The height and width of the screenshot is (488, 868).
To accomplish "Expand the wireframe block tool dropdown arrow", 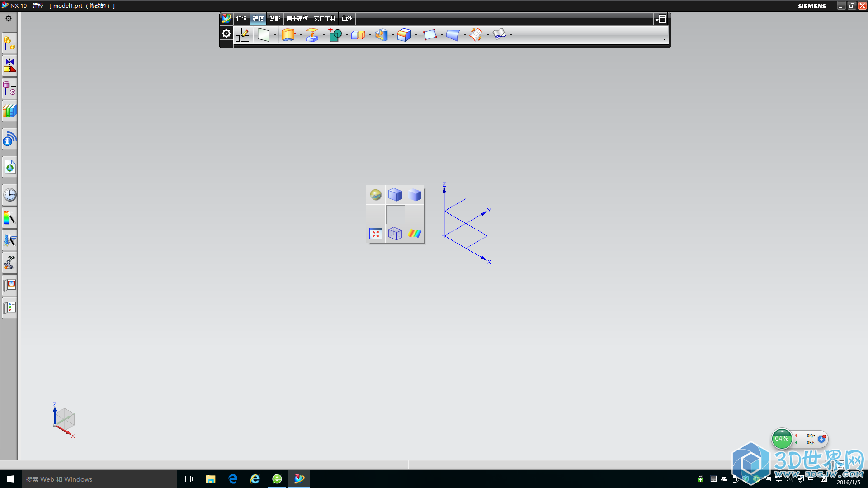I will coord(370,35).
